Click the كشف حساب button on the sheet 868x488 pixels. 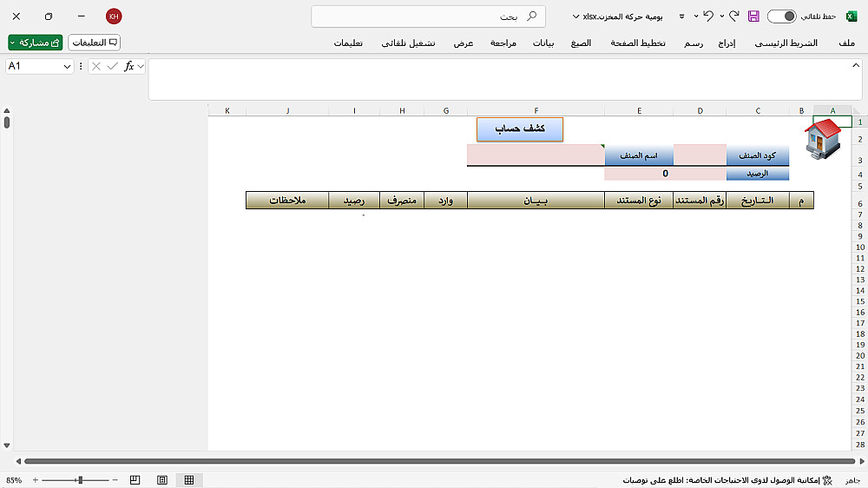(x=519, y=129)
